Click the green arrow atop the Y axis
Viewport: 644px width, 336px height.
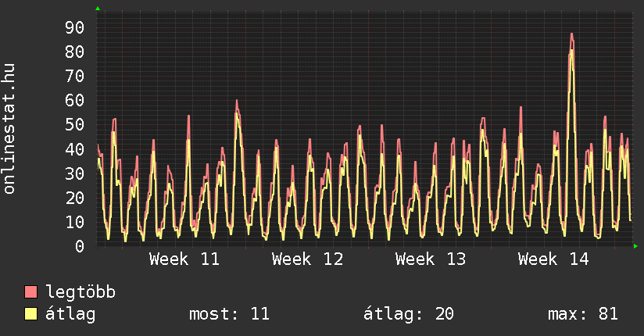(98, 9)
